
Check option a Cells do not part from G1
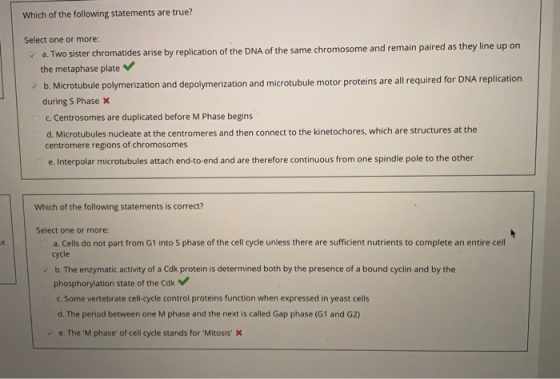pyautogui.click(x=44, y=244)
